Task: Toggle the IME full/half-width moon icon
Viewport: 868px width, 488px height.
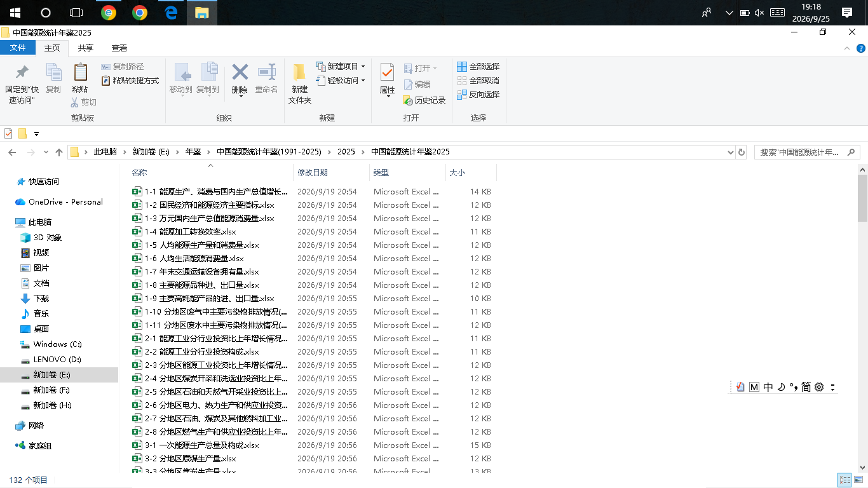Action: click(781, 387)
